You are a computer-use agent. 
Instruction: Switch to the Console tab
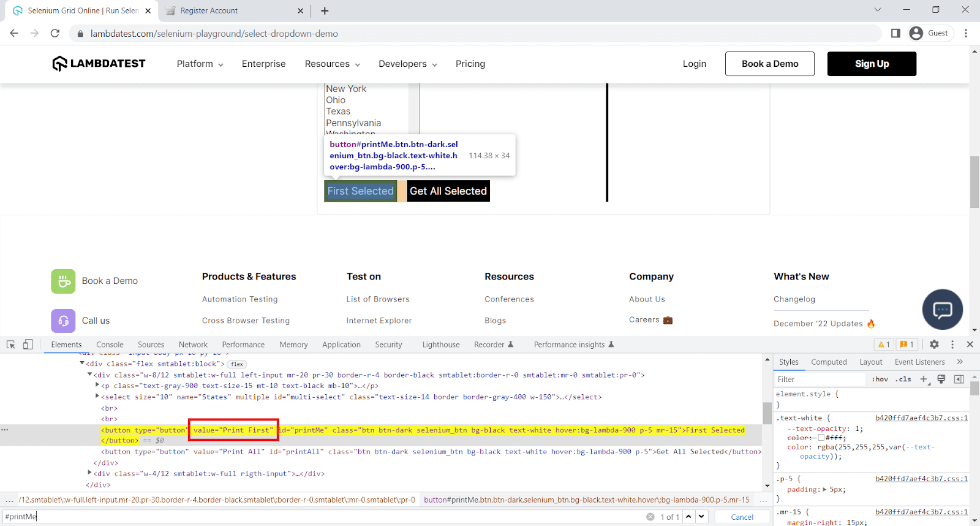tap(110, 345)
